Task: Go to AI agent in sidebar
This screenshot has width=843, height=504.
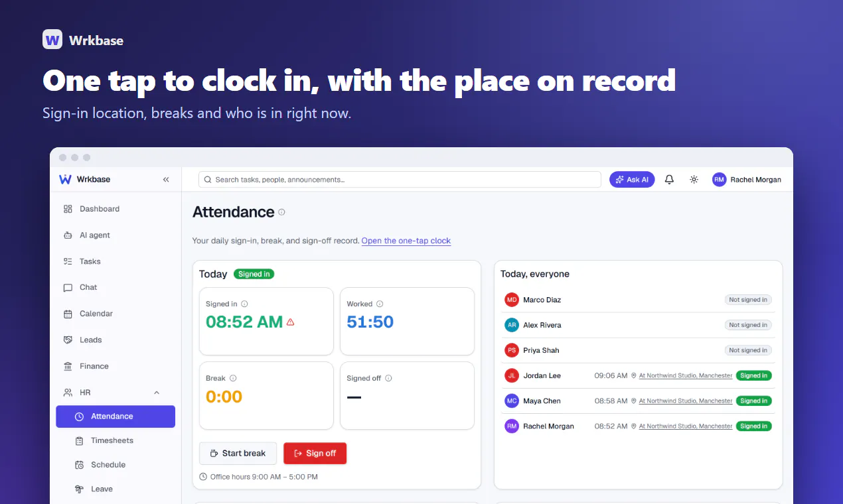Action: coord(115,235)
